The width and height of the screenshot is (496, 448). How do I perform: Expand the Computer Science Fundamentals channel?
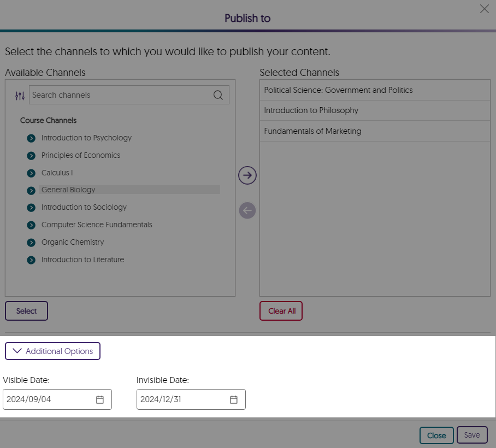31,225
